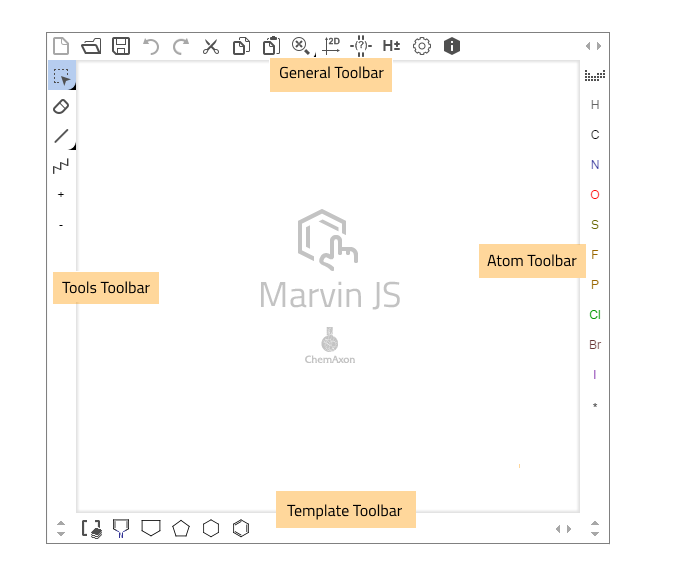Pick the Nitrogen atom button

point(595,165)
